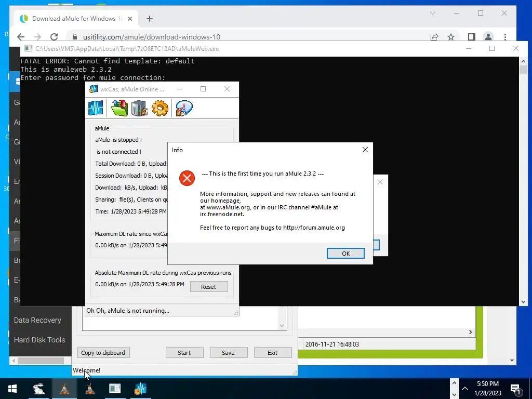Open the Windows Start menu
The image size is (532, 399).
pos(12,389)
